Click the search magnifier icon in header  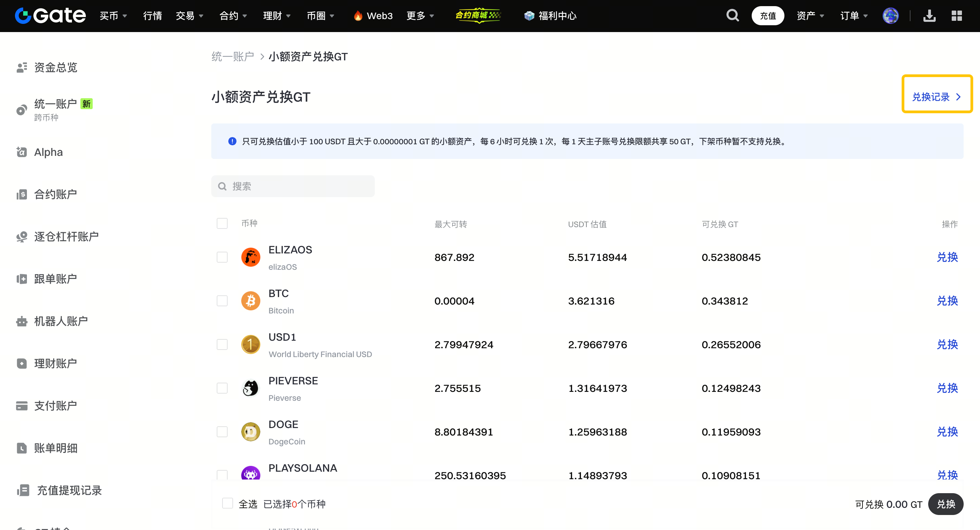pyautogui.click(x=732, y=16)
